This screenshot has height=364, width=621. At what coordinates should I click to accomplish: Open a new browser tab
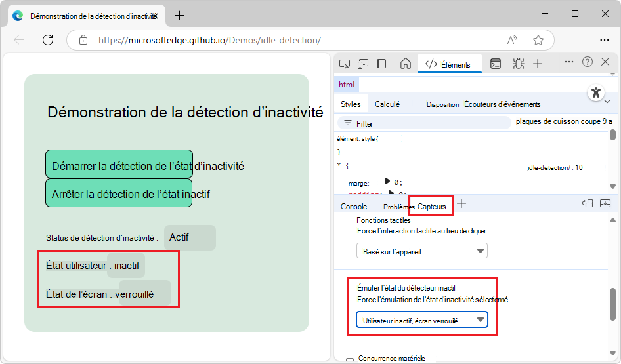click(179, 16)
